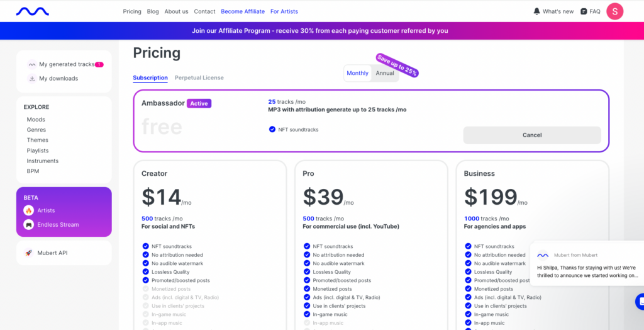Click Business plan In-app music checkmark
644x330 pixels.
coord(468,323)
